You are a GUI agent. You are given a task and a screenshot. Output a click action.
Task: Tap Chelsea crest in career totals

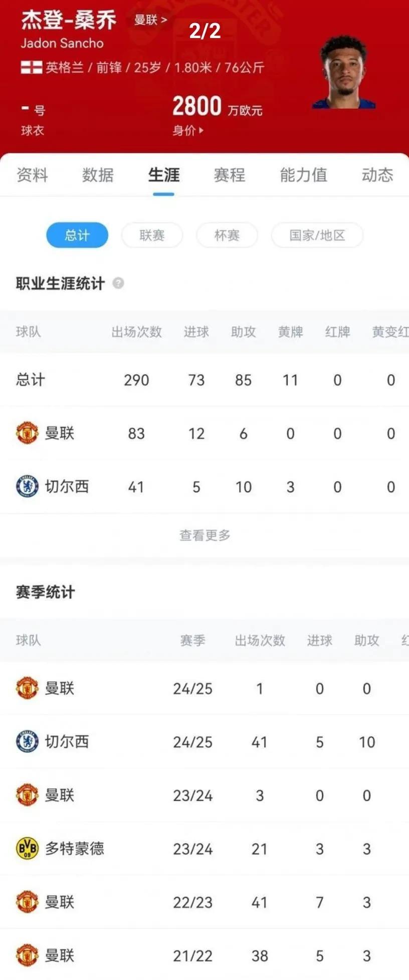pyautogui.click(x=28, y=487)
